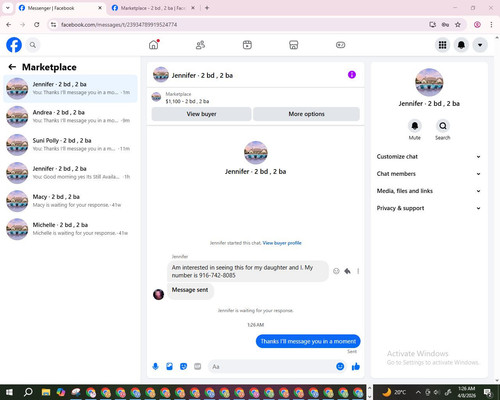Mute this conversation with the bell
This screenshot has height=400, width=500.
pyautogui.click(x=415, y=126)
